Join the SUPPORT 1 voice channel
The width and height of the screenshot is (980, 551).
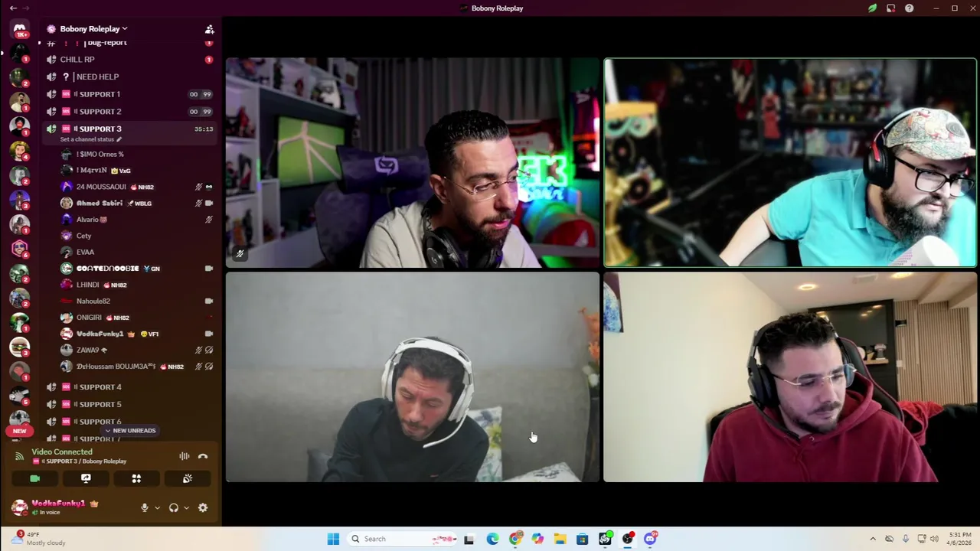(129, 94)
